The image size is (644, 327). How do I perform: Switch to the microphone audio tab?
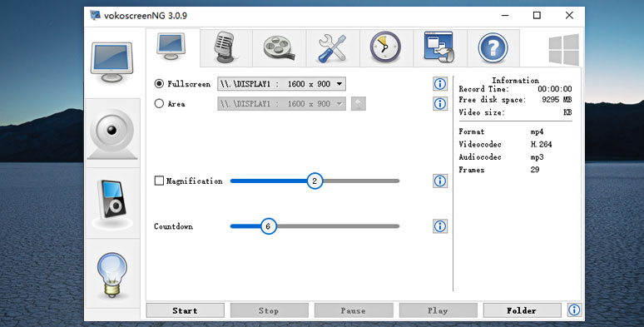pos(225,47)
